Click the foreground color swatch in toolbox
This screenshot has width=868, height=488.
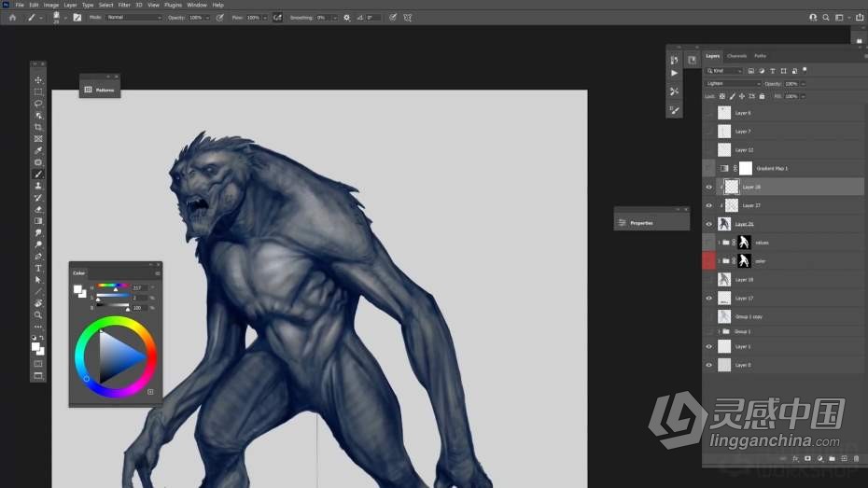[x=35, y=347]
